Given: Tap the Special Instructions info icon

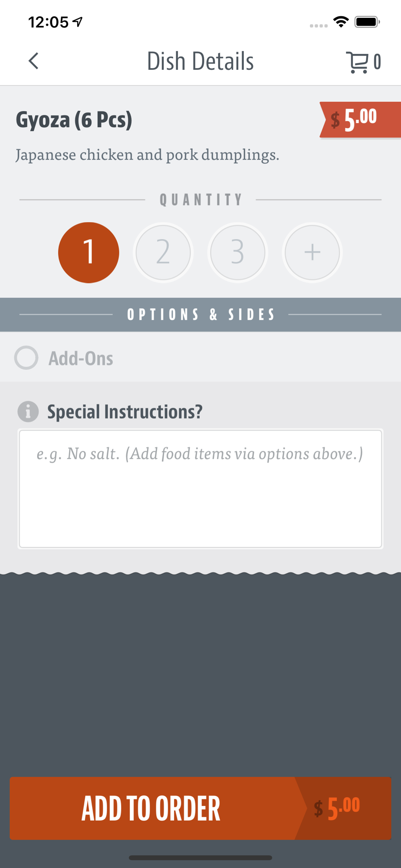Looking at the screenshot, I should pos(28,411).
